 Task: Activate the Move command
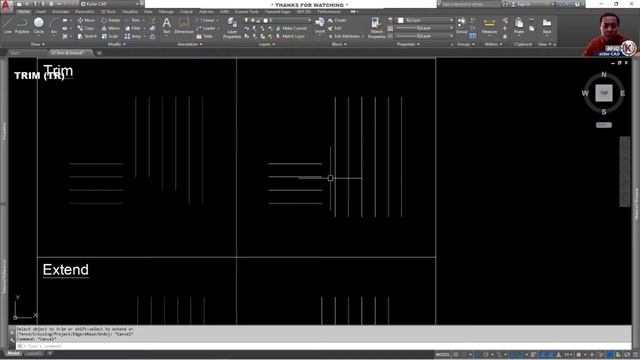point(86,20)
